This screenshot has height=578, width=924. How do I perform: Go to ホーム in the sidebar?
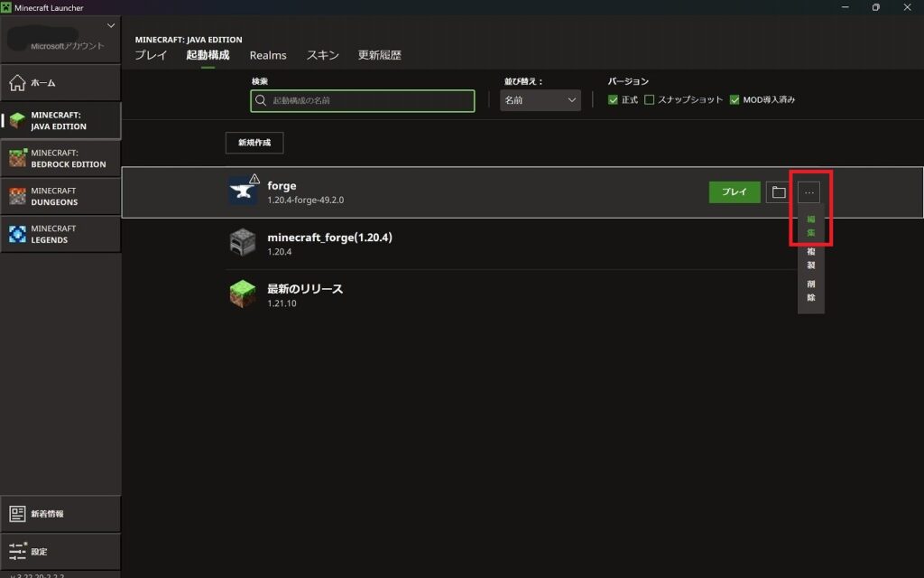pos(60,82)
